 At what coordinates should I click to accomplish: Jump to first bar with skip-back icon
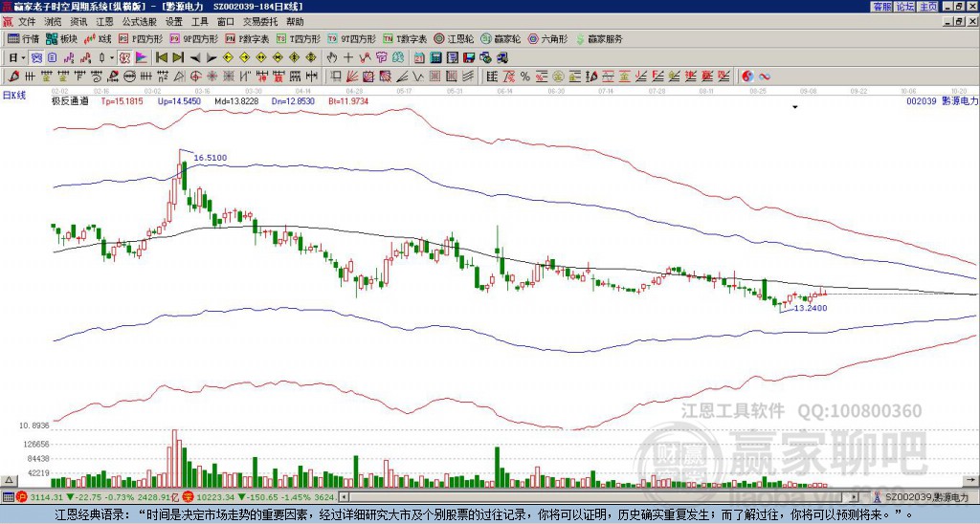[x=161, y=58]
